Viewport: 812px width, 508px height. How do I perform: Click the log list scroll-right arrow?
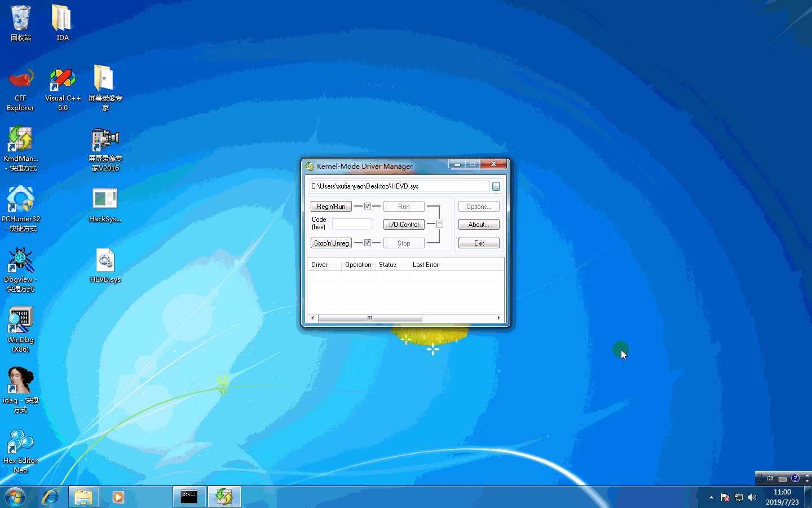498,318
